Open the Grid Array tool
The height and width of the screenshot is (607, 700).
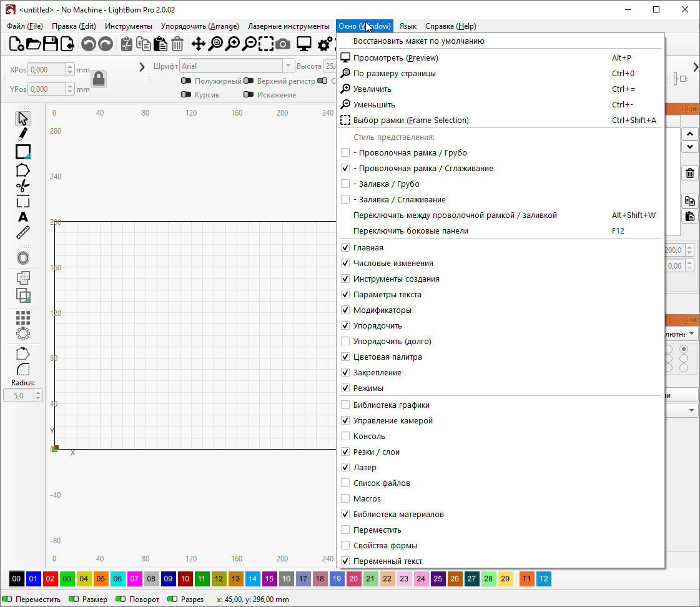click(x=23, y=318)
